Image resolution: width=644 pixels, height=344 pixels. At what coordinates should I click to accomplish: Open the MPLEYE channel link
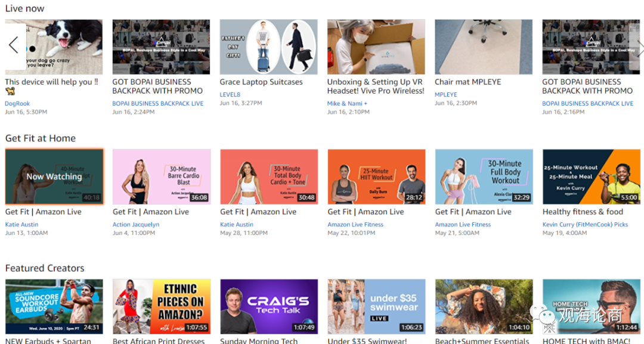click(446, 94)
